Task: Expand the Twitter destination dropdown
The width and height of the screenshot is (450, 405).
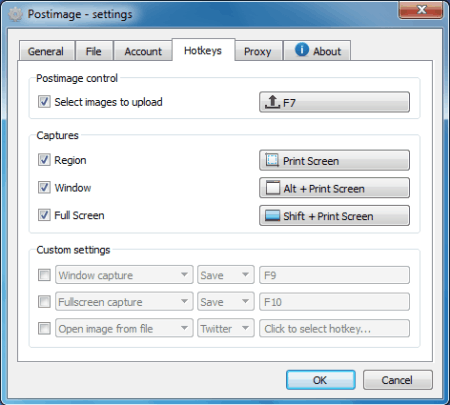Action: tap(226, 328)
